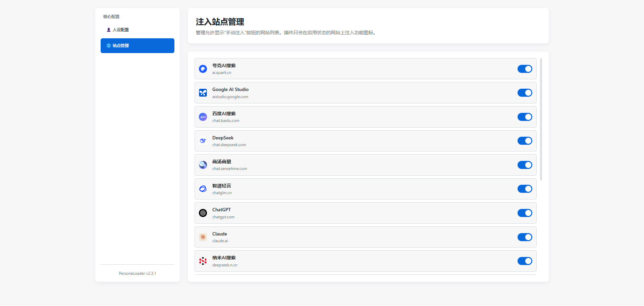644x306 pixels.
Task: Turn off the ChatGPT toggle
Action: pyautogui.click(x=525, y=213)
